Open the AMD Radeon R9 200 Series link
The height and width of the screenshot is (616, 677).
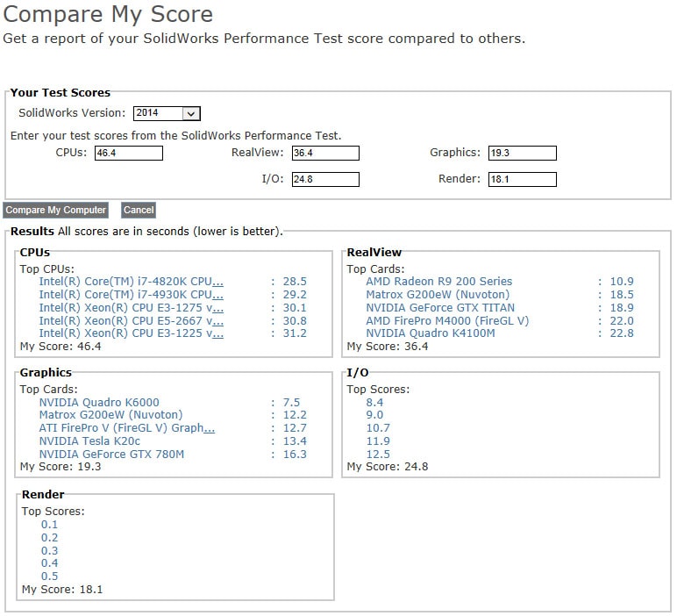(439, 282)
